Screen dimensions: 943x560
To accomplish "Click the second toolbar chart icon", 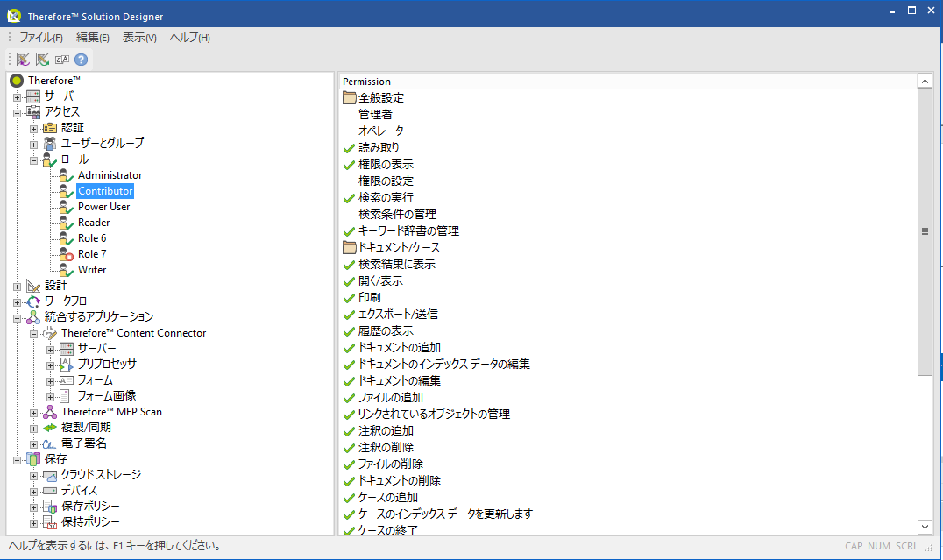I will [x=43, y=60].
